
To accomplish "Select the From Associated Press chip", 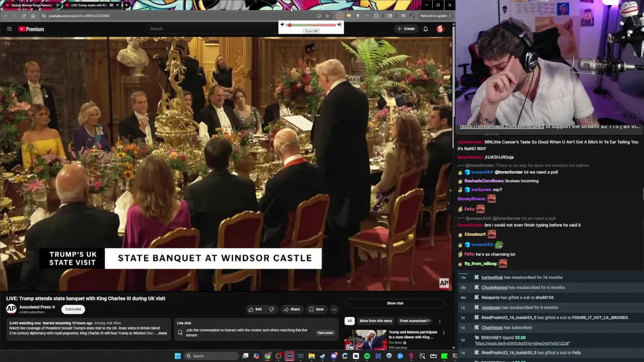I will point(416,321).
